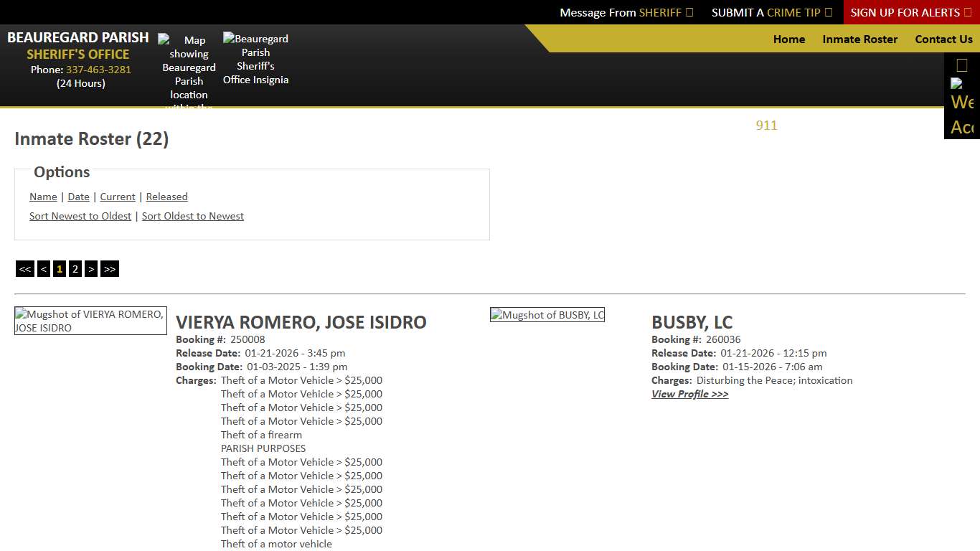The width and height of the screenshot is (980, 551).
Task: Show Released inmates
Action: [166, 197]
